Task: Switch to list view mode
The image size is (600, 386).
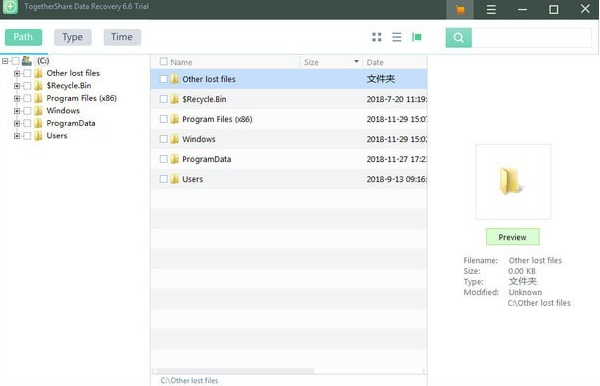Action: click(396, 37)
